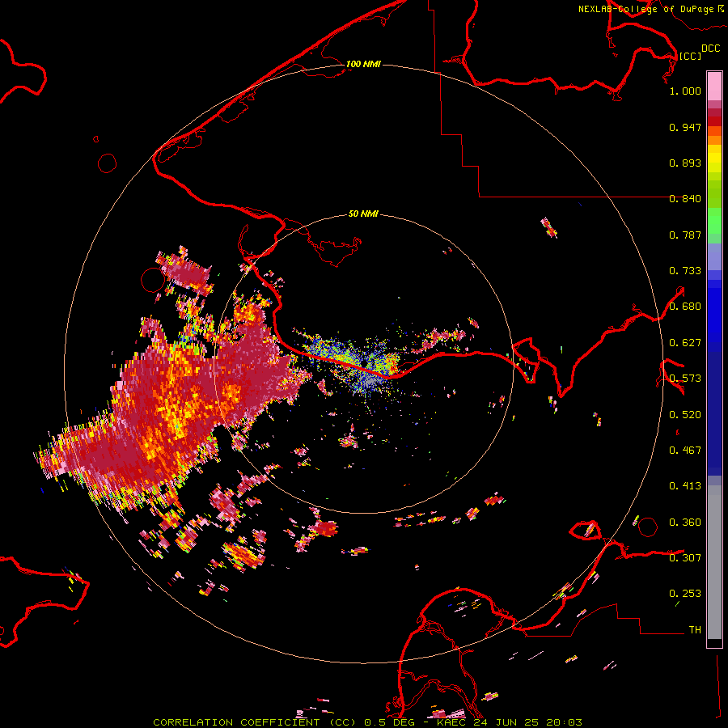Screen dimensions: 728x728
Task: Click the 0.307 scale value
Action: point(685,557)
